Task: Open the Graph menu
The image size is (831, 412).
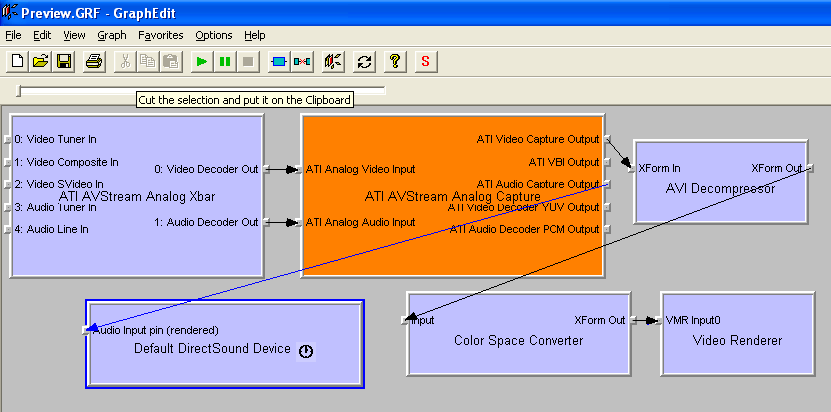Action: [x=112, y=36]
